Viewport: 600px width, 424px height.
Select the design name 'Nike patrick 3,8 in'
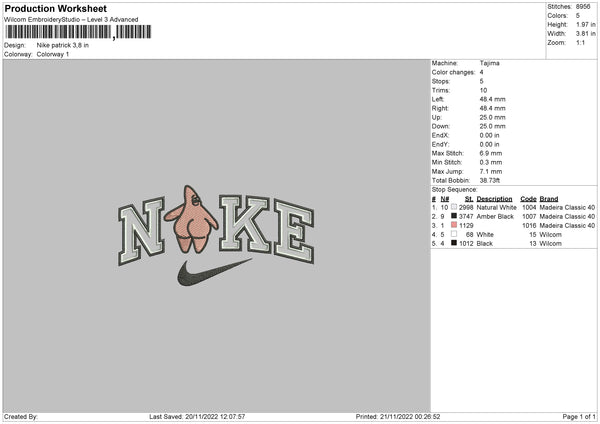[x=63, y=45]
